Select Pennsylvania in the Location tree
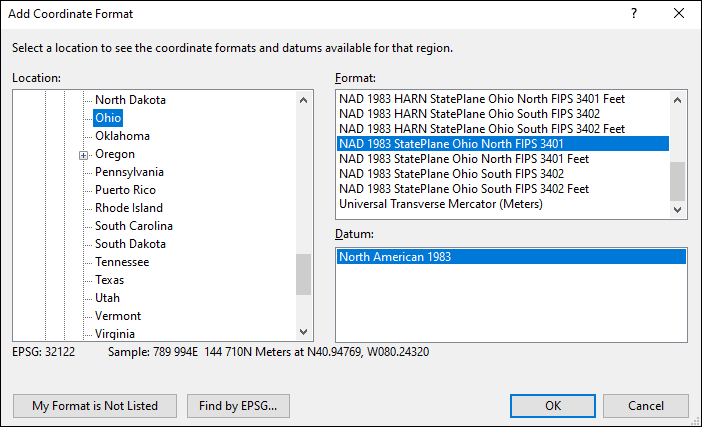Viewport: 702px width, 427px height. pyautogui.click(x=129, y=172)
